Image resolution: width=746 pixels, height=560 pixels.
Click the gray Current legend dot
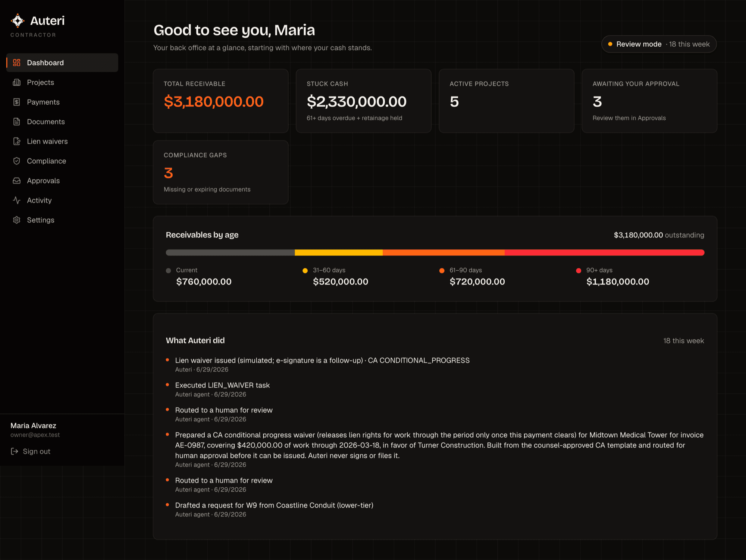168,270
